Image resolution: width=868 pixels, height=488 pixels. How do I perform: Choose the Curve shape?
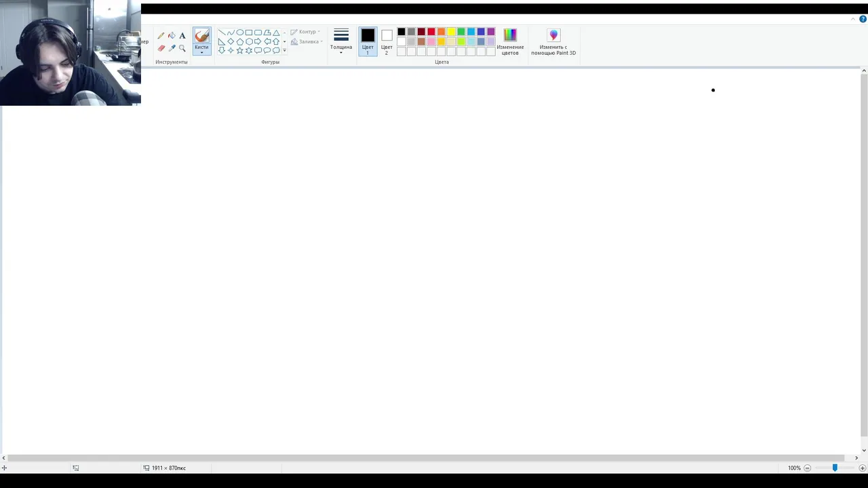point(231,33)
